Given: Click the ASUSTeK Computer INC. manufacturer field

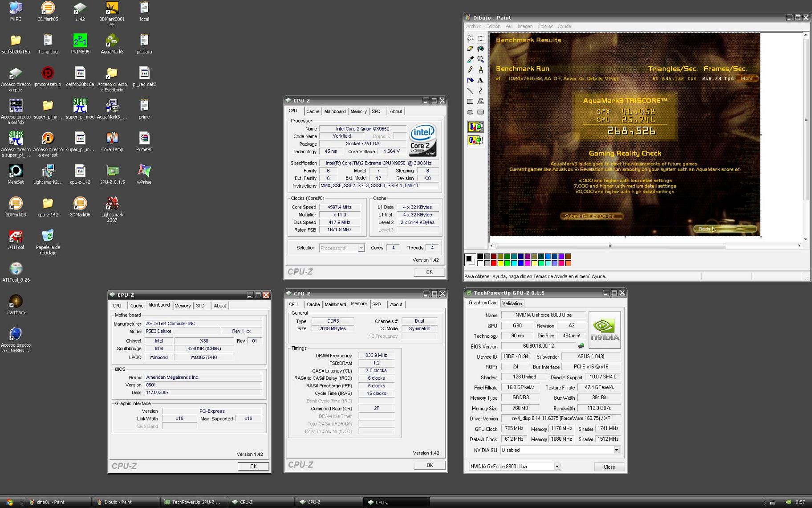Looking at the screenshot, I should (203, 324).
